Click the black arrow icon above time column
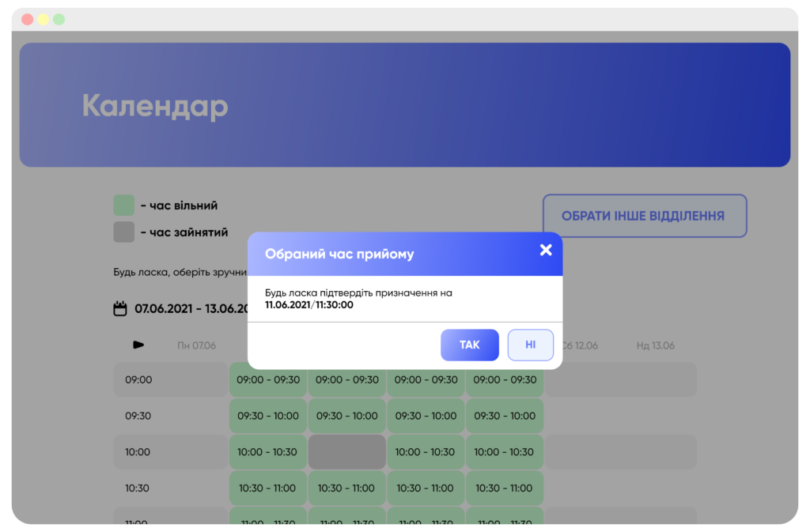810x532 pixels. pyautogui.click(x=138, y=345)
